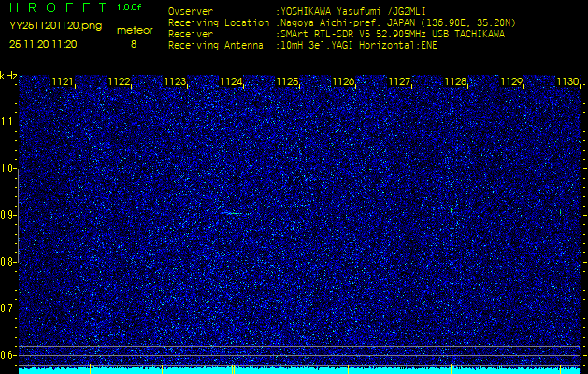Click the meteor count value 8
The image size is (588, 374).
click(134, 44)
